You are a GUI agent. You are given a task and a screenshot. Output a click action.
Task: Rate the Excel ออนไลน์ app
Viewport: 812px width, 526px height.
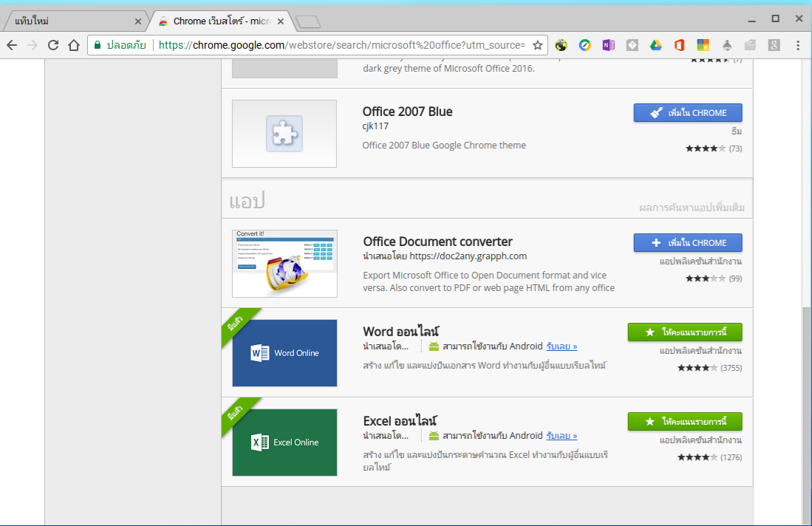(x=685, y=422)
